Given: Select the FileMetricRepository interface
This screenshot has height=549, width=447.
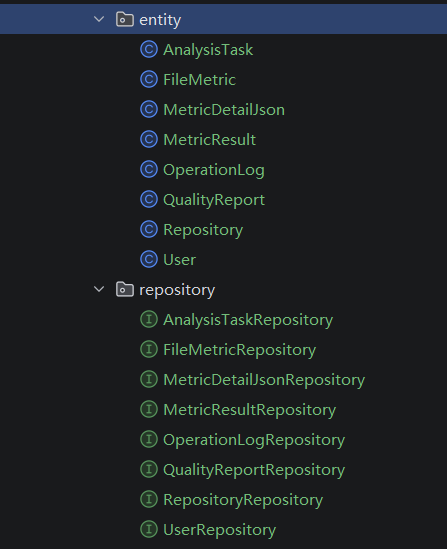Looking at the screenshot, I should click(239, 350).
